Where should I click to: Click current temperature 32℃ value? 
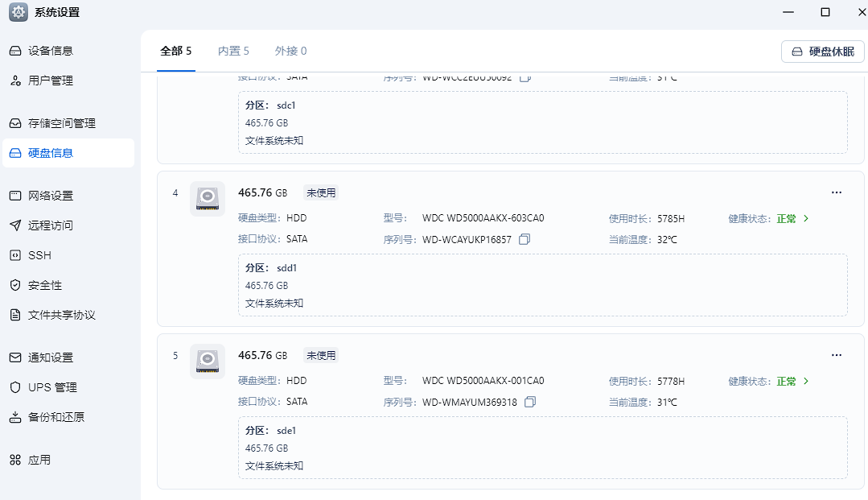click(x=667, y=240)
